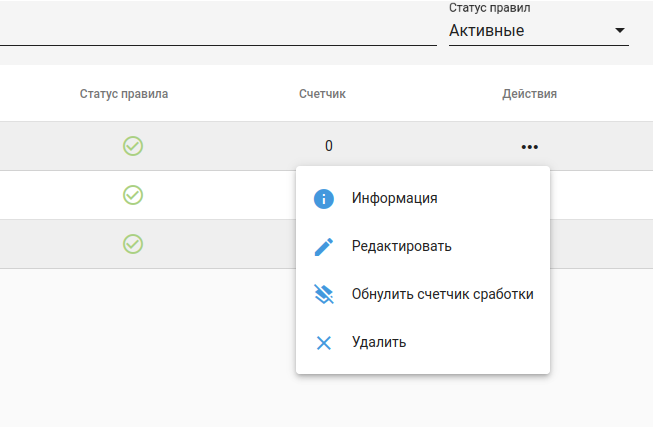Select the "Активные" status filter value

pos(487,31)
